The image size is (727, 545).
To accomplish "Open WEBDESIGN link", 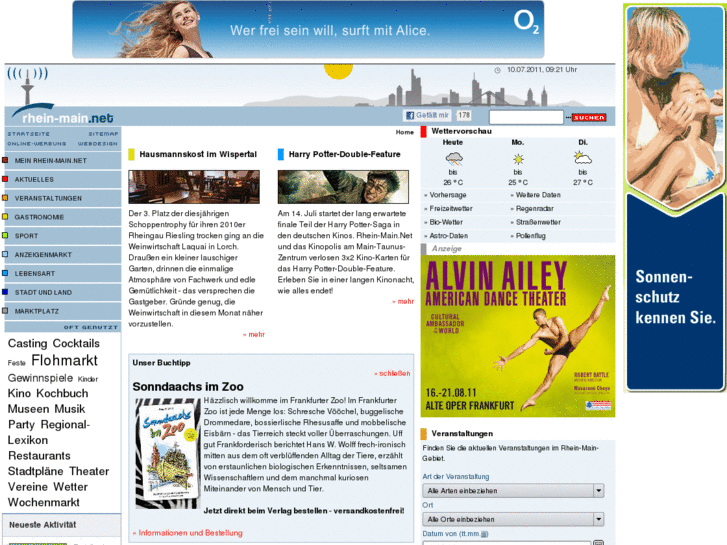I will (x=97, y=143).
